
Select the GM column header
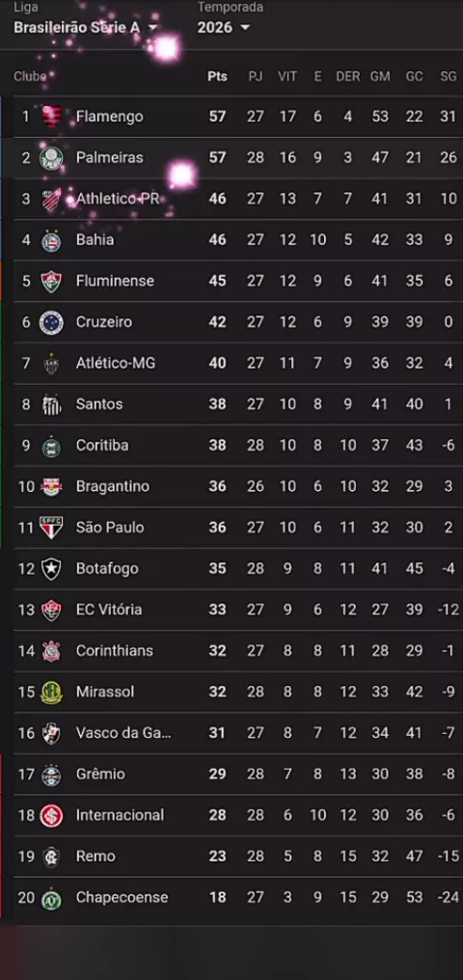pyautogui.click(x=380, y=76)
